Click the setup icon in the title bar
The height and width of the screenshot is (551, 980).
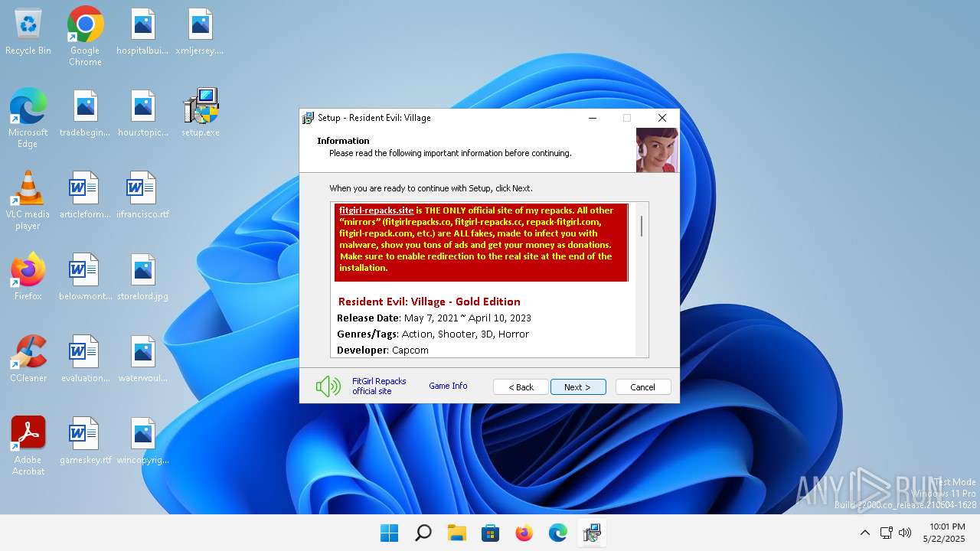point(308,118)
